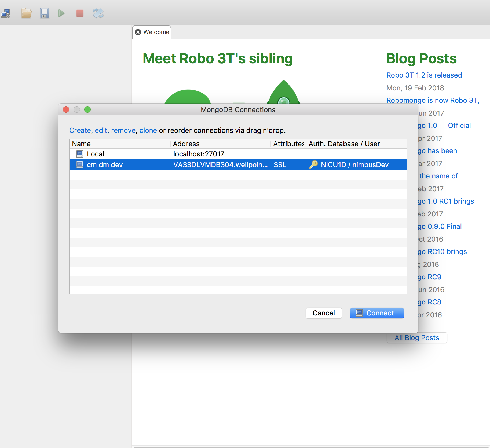Open the 1.0 — Official blog link
This screenshot has height=448, width=490.
tap(444, 126)
